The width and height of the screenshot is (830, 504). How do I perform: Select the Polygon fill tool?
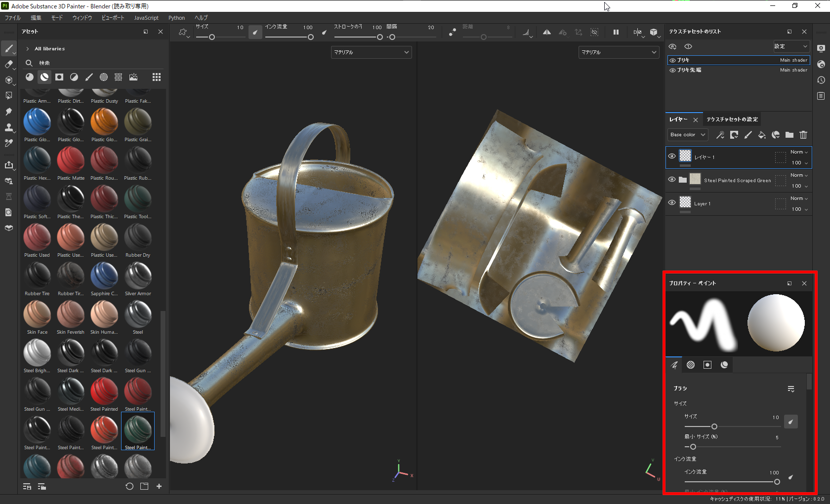click(9, 96)
